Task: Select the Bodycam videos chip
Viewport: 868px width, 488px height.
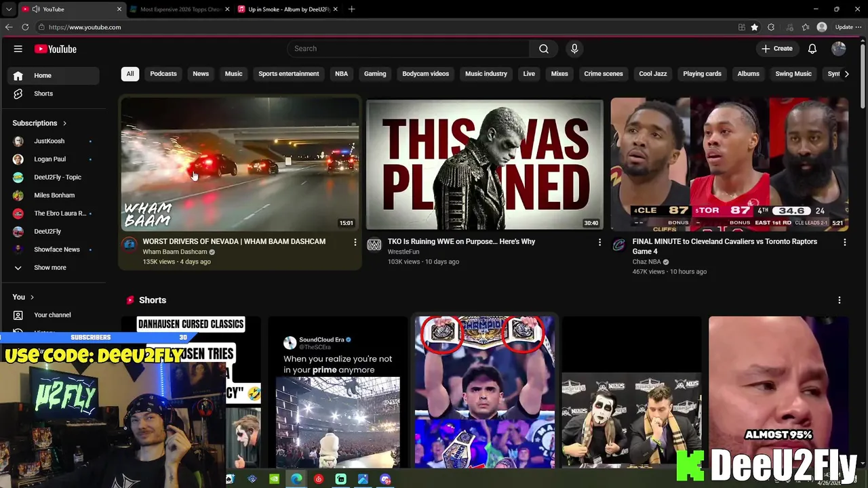Action: [425, 74]
